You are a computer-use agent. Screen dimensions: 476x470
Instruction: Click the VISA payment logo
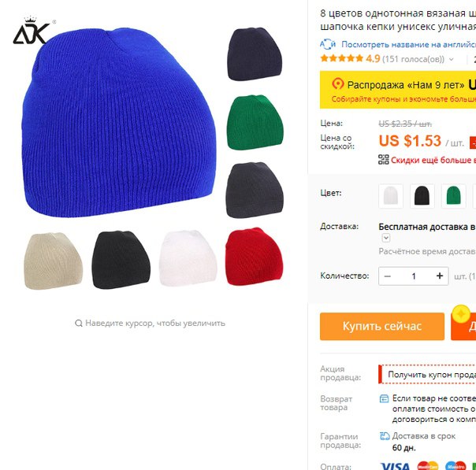point(396,466)
